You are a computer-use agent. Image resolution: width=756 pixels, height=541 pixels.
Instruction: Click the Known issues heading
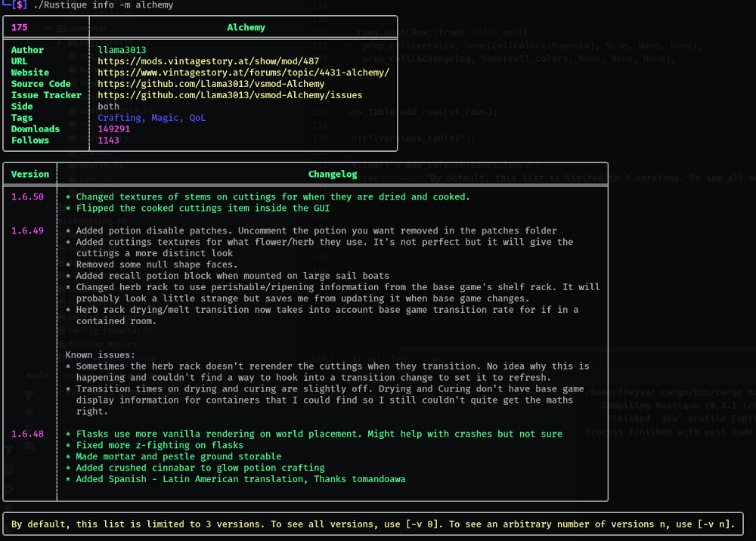[101, 355]
